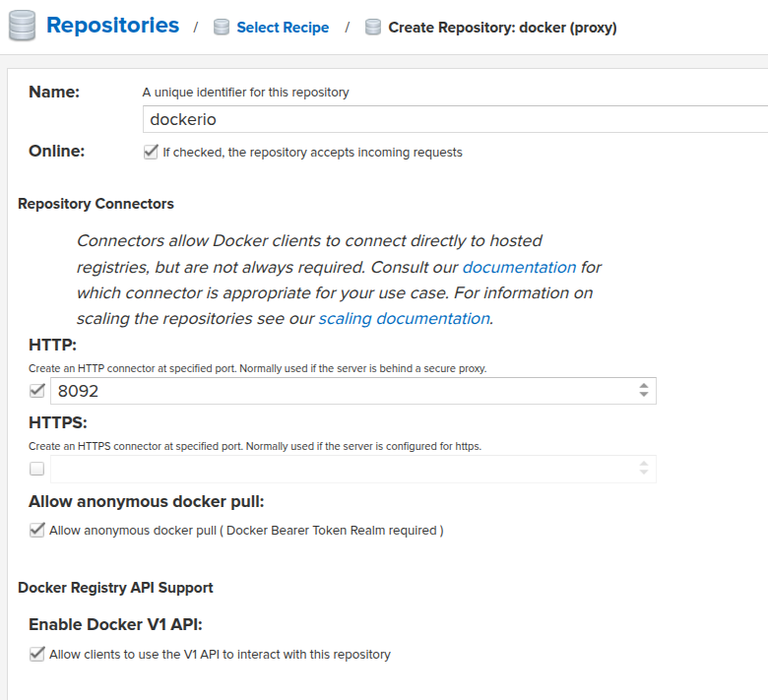Click the repository Name input field
768x700 pixels.
[455, 119]
